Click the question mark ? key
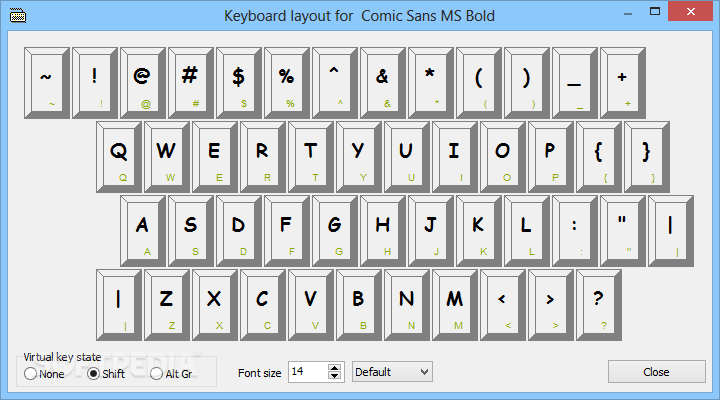The height and width of the screenshot is (400, 720). 599,305
